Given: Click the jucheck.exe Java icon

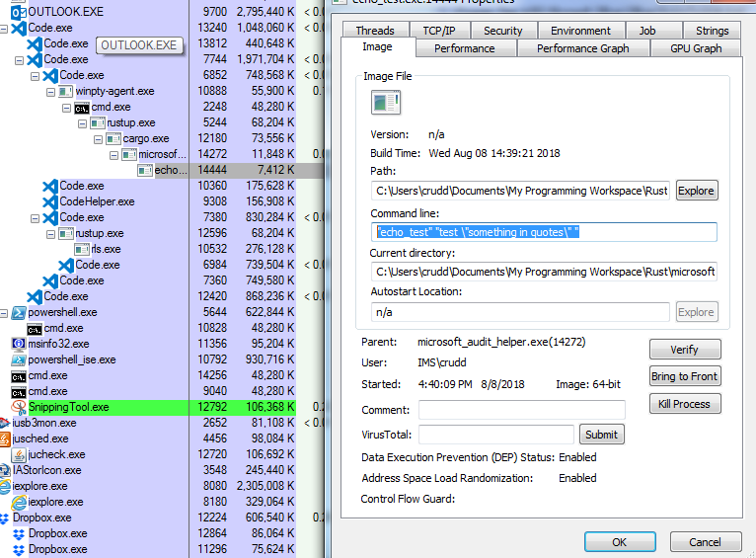Looking at the screenshot, I should point(19,454).
